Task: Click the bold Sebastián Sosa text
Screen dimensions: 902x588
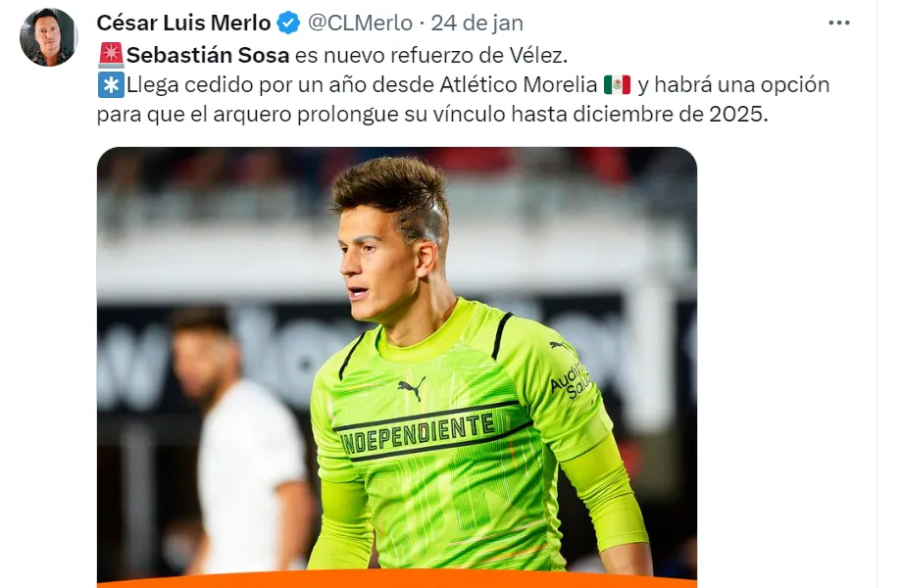Action: [x=208, y=55]
